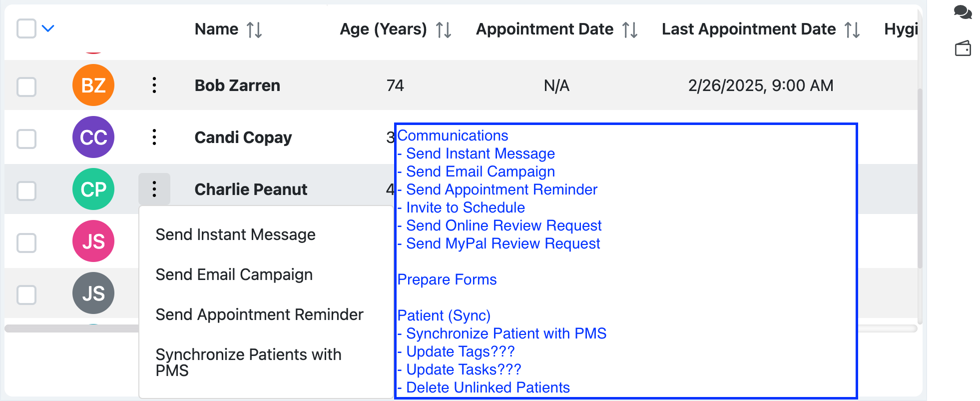Choose Send Email Campaign from menu

[234, 274]
